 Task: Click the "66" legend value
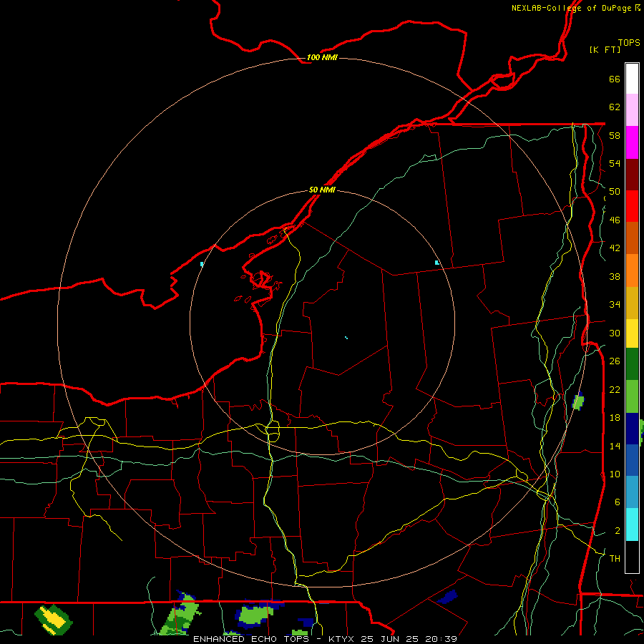pyautogui.click(x=615, y=79)
